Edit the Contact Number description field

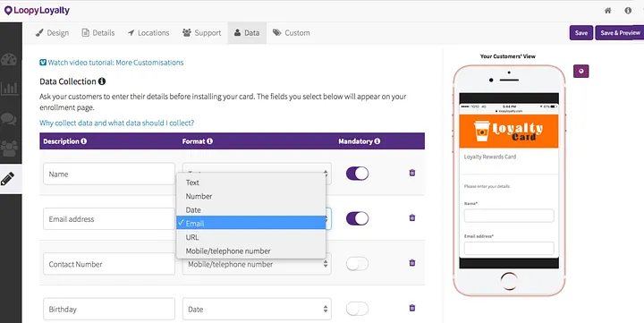(x=109, y=264)
